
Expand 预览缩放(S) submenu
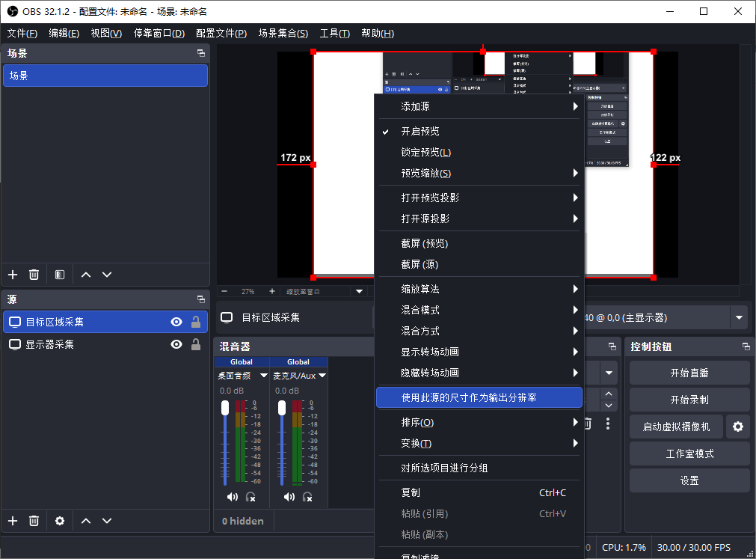(479, 173)
